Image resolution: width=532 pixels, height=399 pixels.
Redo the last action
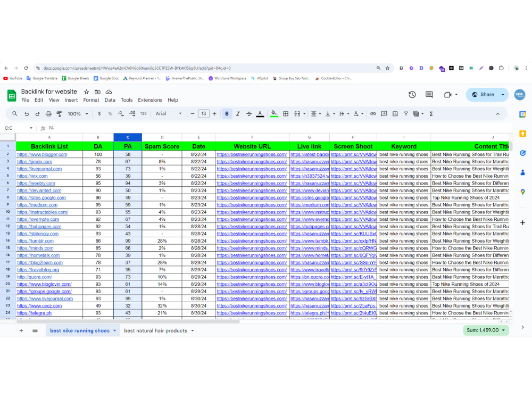(37, 114)
